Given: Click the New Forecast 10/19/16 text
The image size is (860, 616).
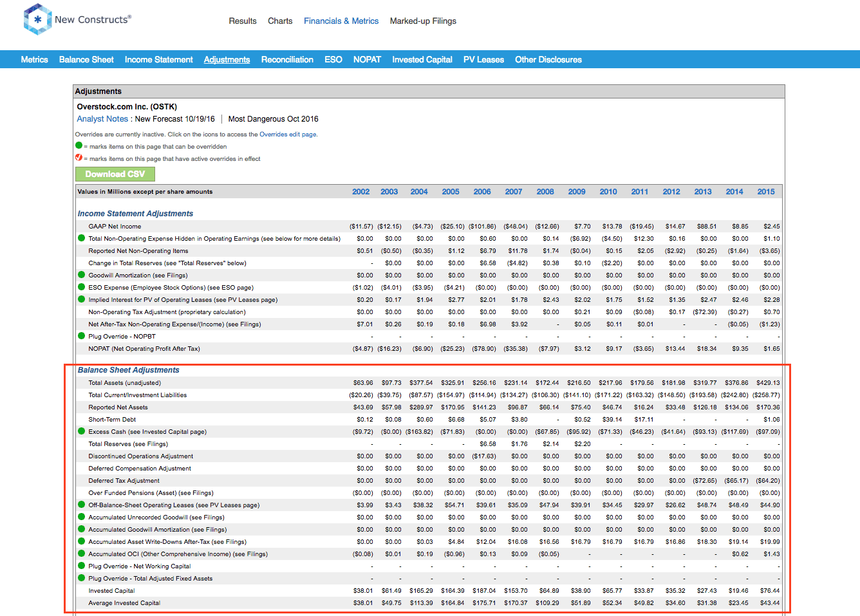Looking at the screenshot, I should (175, 119).
